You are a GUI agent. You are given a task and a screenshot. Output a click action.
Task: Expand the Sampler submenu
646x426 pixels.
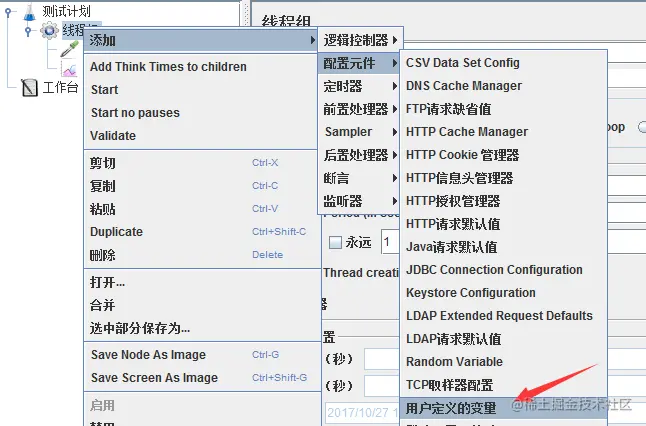click(x=360, y=132)
